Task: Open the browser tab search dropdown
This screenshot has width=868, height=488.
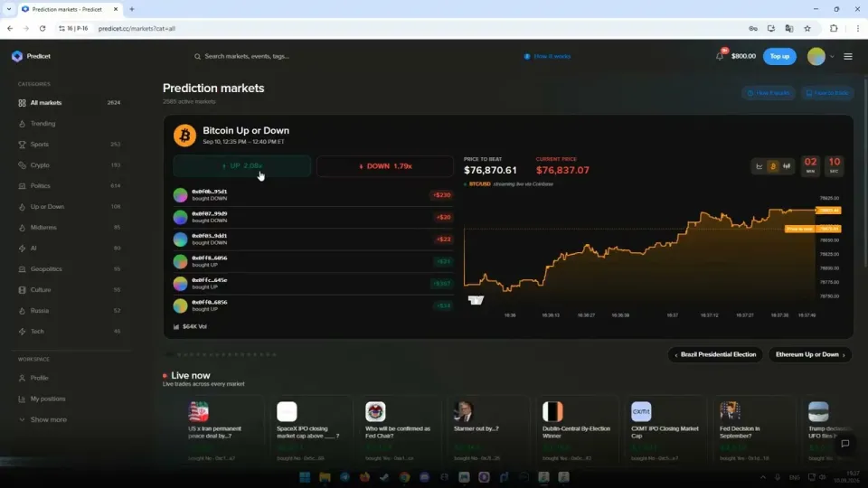Action: click(9, 9)
